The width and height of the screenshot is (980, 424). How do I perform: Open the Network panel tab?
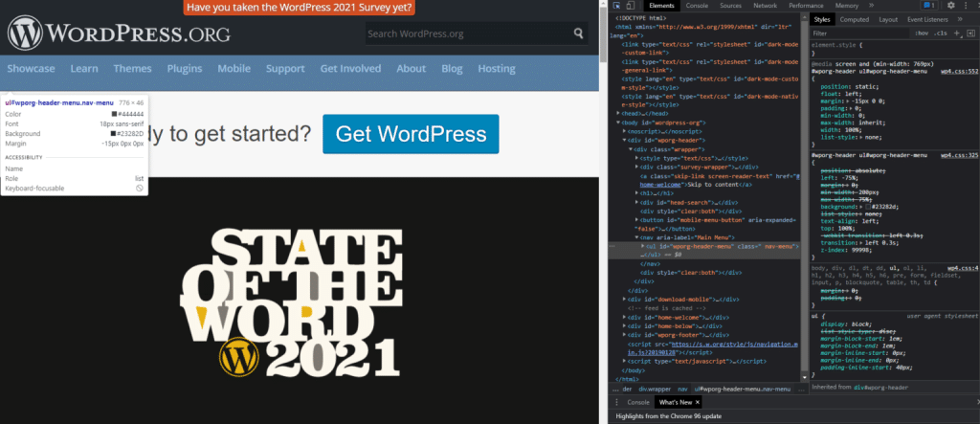[765, 5]
